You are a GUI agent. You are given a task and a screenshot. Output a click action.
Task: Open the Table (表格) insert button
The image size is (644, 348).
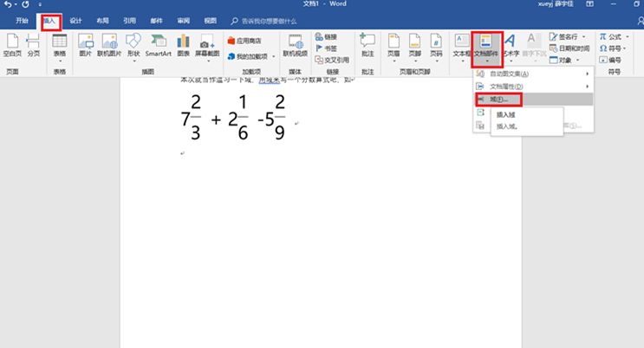(x=60, y=48)
